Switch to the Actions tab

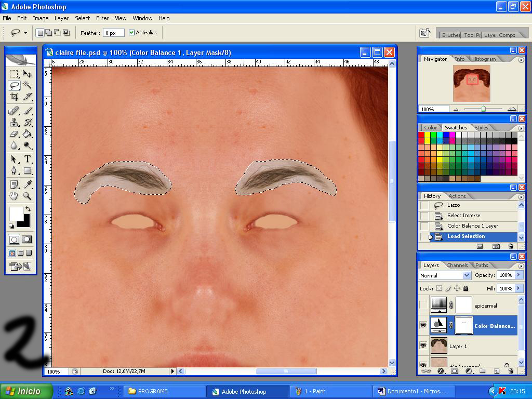(x=457, y=196)
